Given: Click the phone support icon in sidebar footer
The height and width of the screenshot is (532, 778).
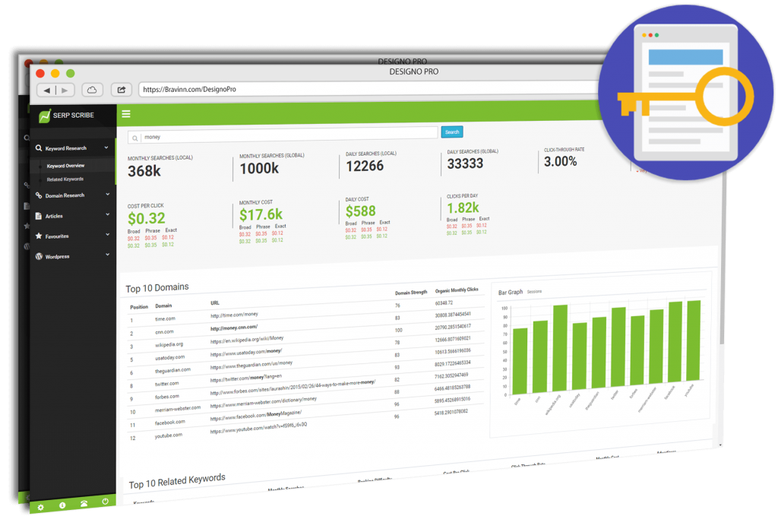Looking at the screenshot, I should (84, 503).
